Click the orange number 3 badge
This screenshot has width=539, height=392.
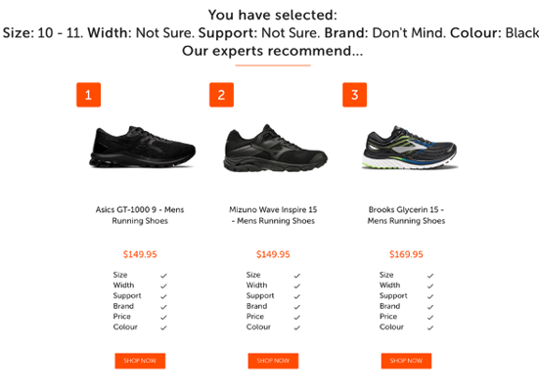pos(354,95)
